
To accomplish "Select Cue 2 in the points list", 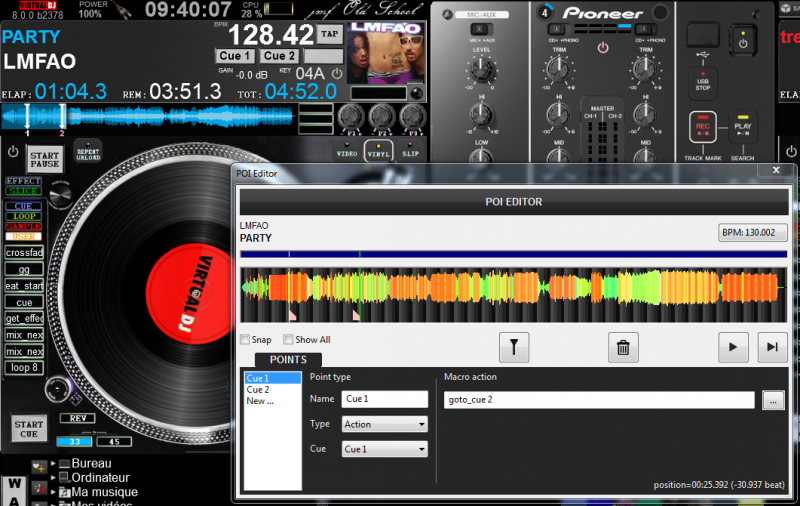I will tap(258, 389).
